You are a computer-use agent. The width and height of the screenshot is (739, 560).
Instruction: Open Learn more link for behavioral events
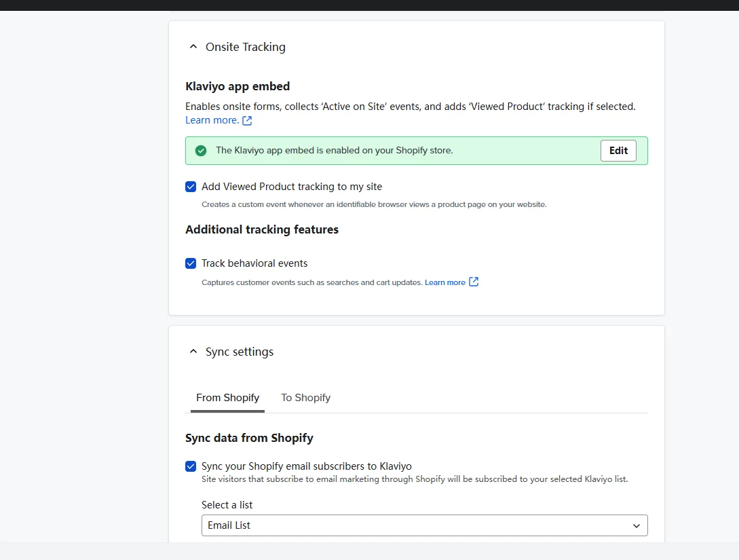(x=445, y=282)
